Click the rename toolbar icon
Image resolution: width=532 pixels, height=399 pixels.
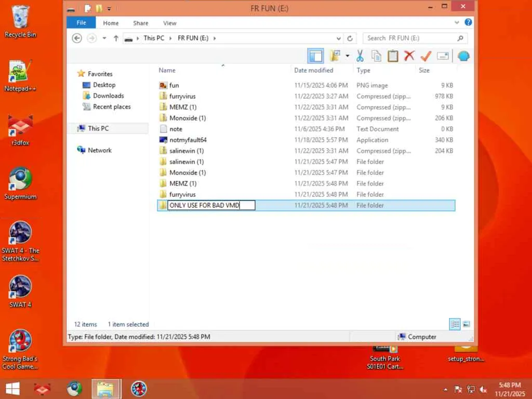(x=443, y=56)
